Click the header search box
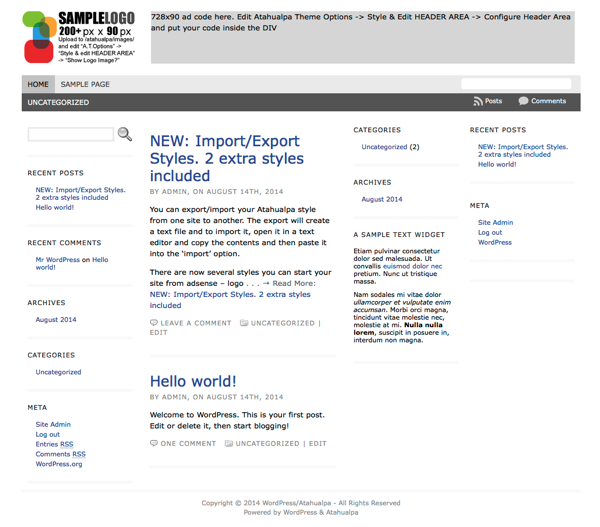The width and height of the screenshot is (600, 527). pos(515,85)
